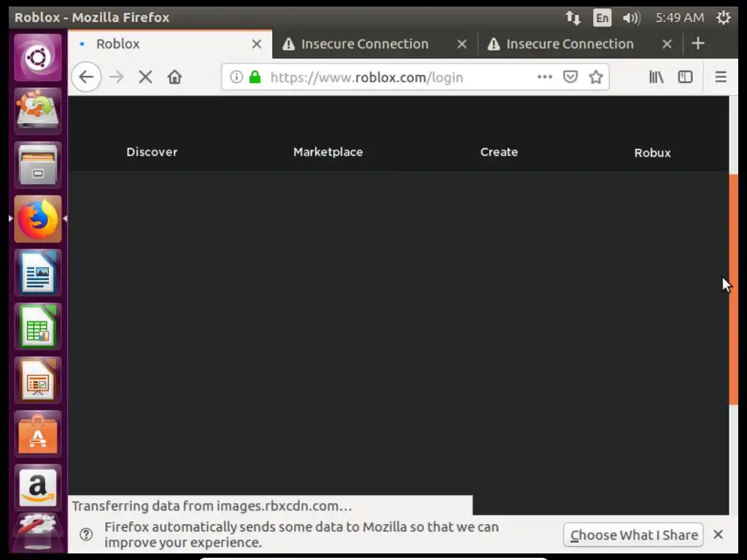Screen dimensions: 747x560
Task: Open page actions three-dot menu
Action: pyautogui.click(x=544, y=77)
